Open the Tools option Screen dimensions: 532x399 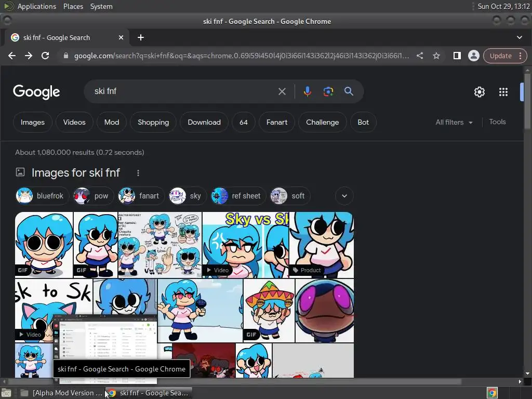click(x=497, y=122)
